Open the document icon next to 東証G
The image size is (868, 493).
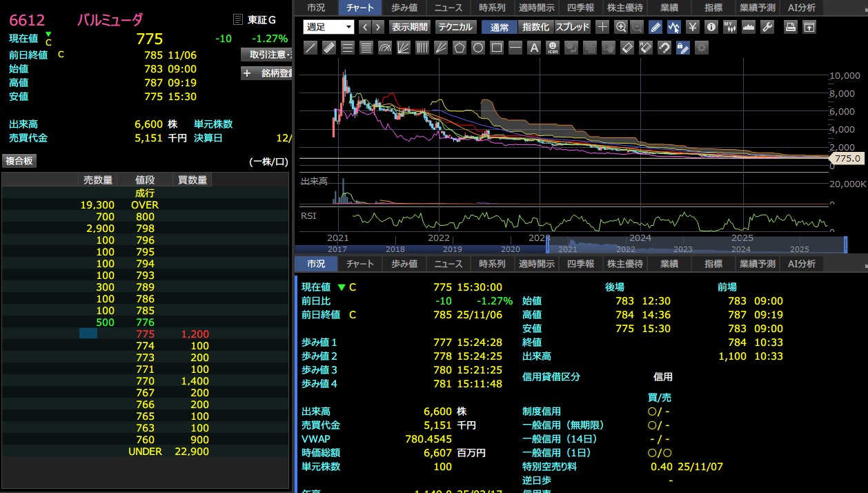pos(239,20)
